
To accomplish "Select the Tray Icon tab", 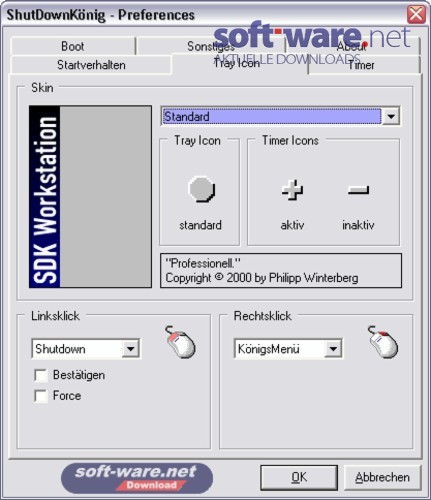I will point(237,63).
